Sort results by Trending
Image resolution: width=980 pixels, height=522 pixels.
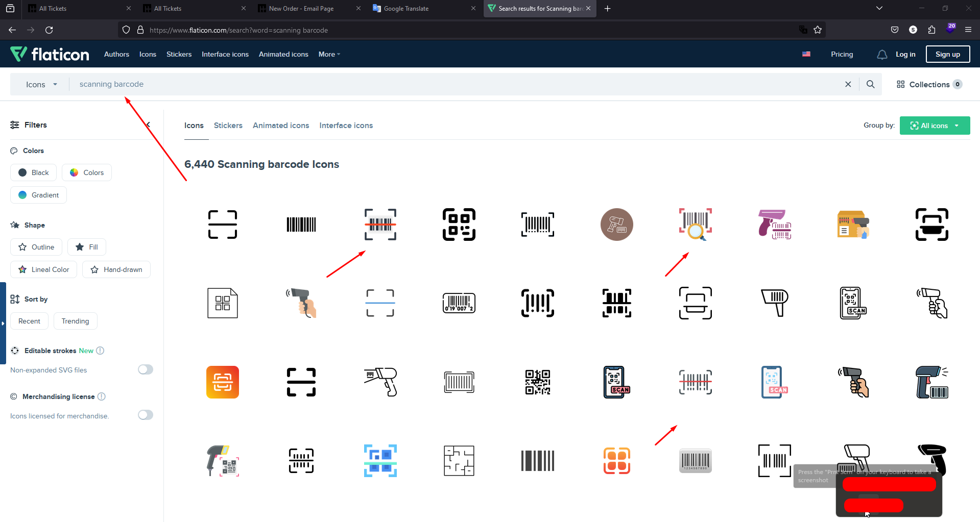click(x=75, y=321)
